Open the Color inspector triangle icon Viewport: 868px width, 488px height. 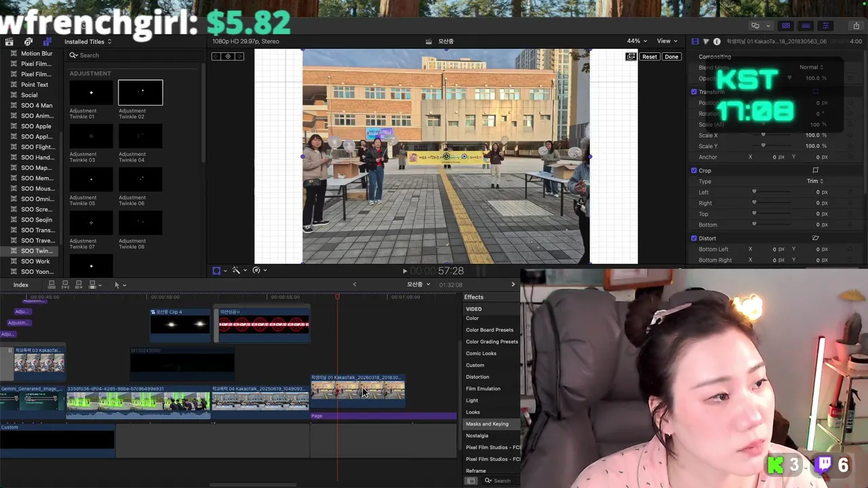click(x=706, y=41)
